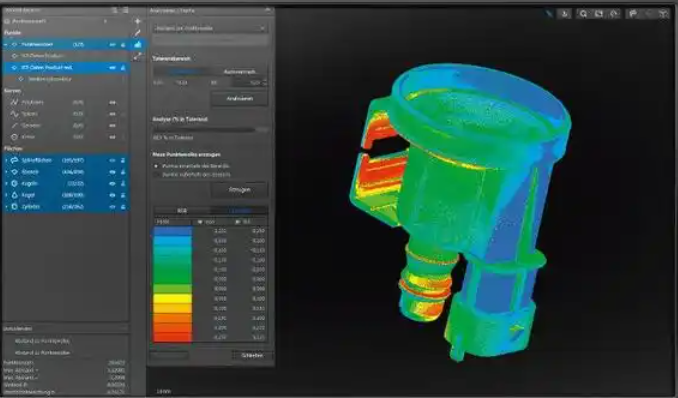Image resolution: width=678 pixels, height=398 pixels.
Task: Click the rotate view icon in the viewport toolbar
Action: 614,14
